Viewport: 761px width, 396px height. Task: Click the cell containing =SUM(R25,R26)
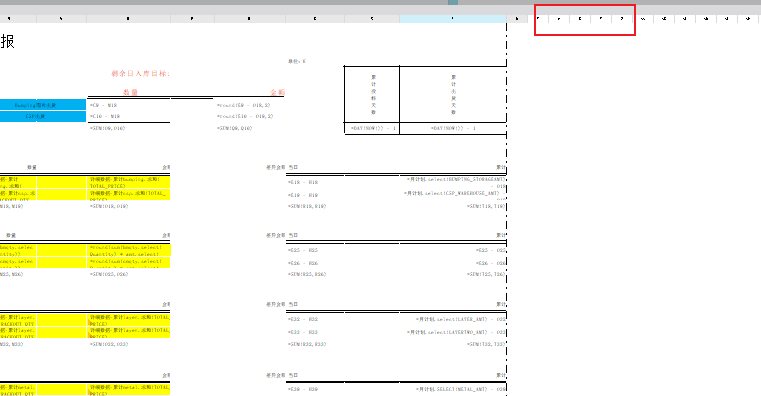coord(315,274)
